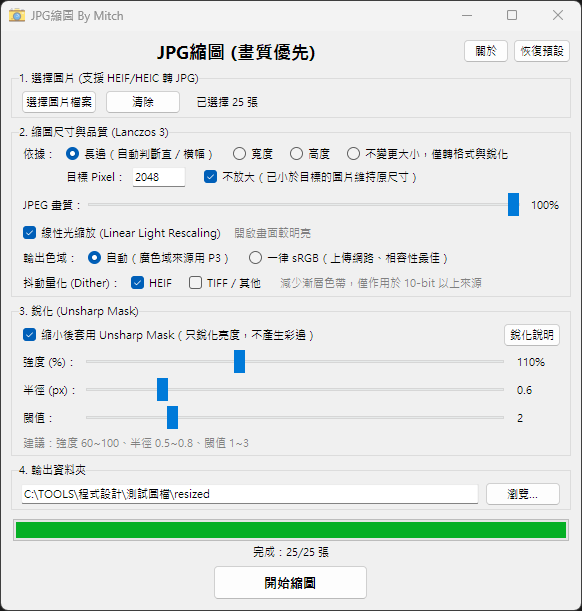Open the 關於 (About) dialog
Viewport: 582px width, 611px height.
tap(486, 51)
